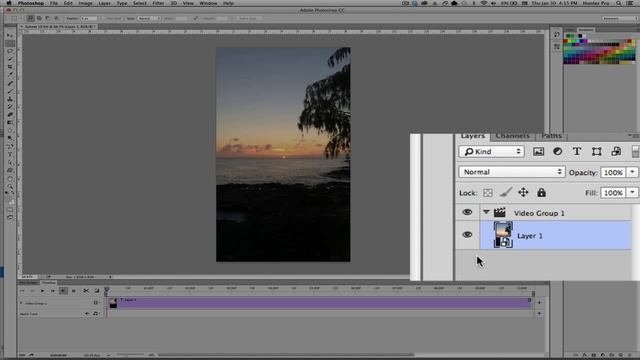Filter layers by pixel layers icon
This screenshot has height=360, width=640.
tap(538, 151)
